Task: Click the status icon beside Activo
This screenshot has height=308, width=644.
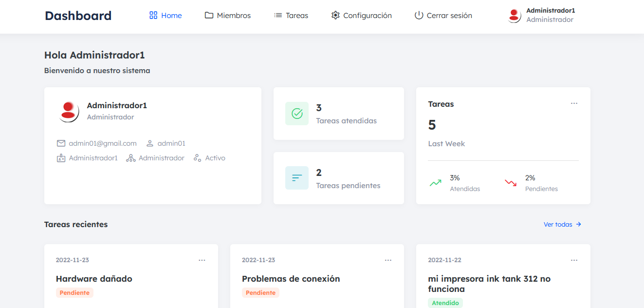Action: [x=197, y=158]
